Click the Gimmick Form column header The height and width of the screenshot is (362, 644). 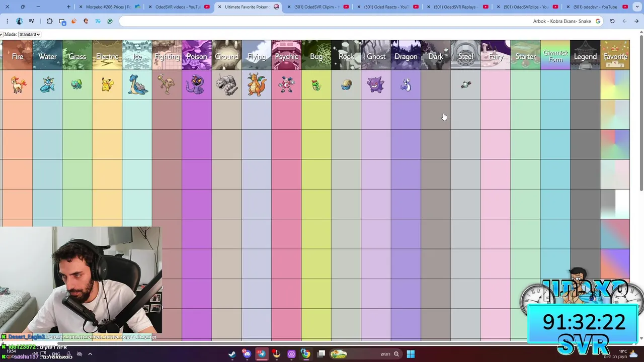click(x=555, y=55)
